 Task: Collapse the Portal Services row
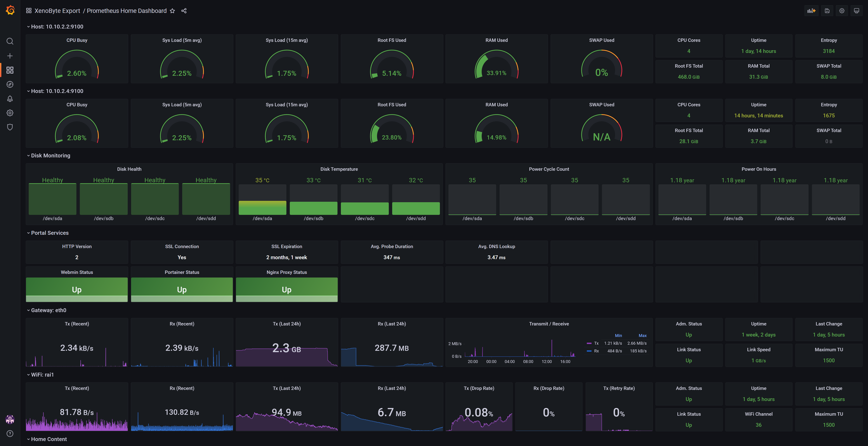click(x=50, y=233)
